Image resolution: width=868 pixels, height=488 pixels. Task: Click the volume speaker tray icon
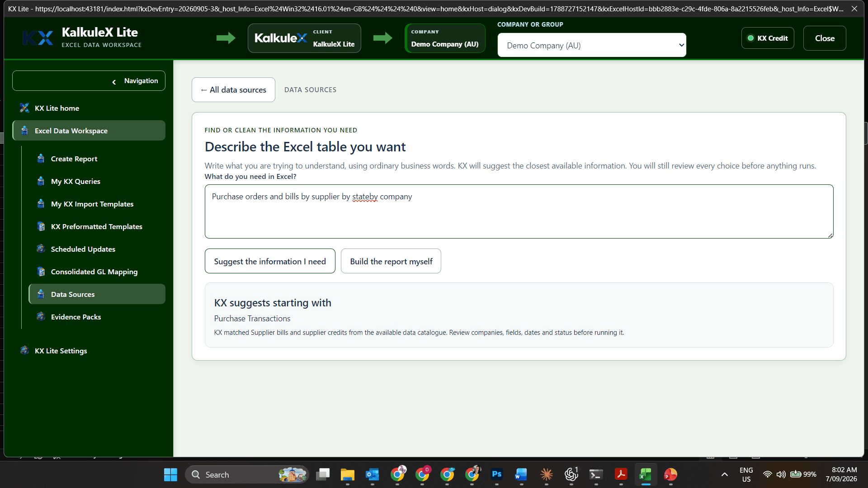781,474
